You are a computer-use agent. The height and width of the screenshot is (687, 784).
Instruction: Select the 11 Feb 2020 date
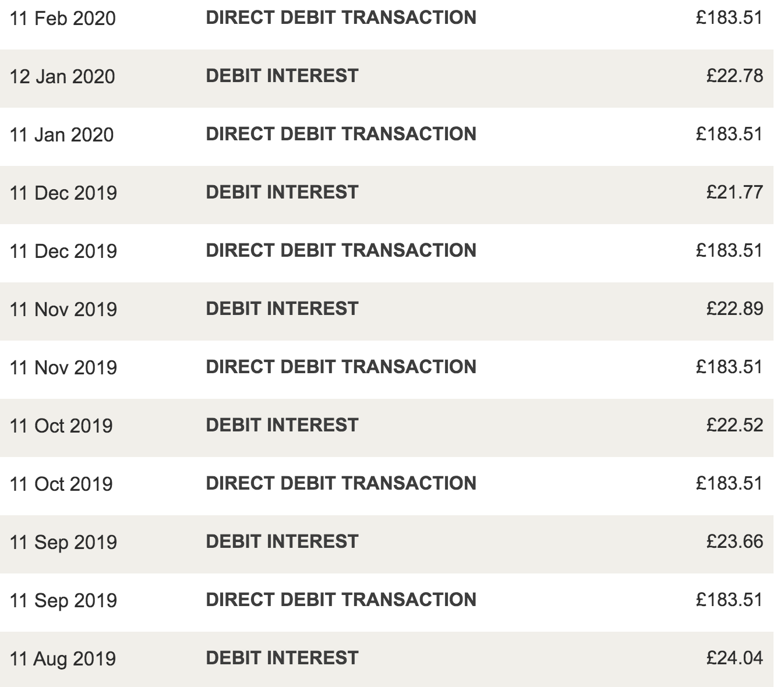tap(63, 19)
